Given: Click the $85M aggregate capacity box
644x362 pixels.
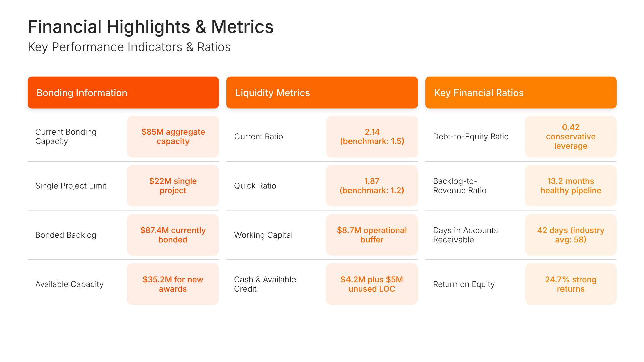Looking at the screenshot, I should 173,137.
